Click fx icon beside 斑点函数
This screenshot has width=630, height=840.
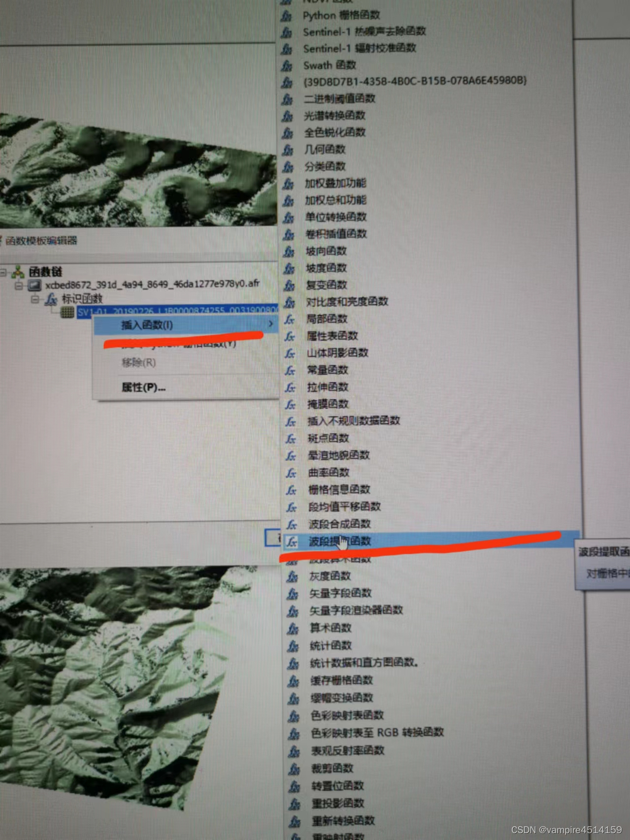(291, 439)
